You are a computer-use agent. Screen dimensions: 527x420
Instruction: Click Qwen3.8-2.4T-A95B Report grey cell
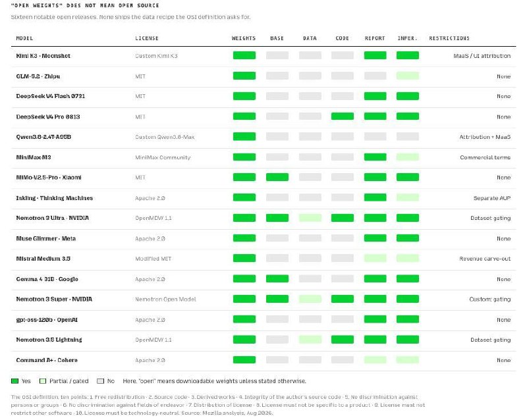pyautogui.click(x=375, y=136)
